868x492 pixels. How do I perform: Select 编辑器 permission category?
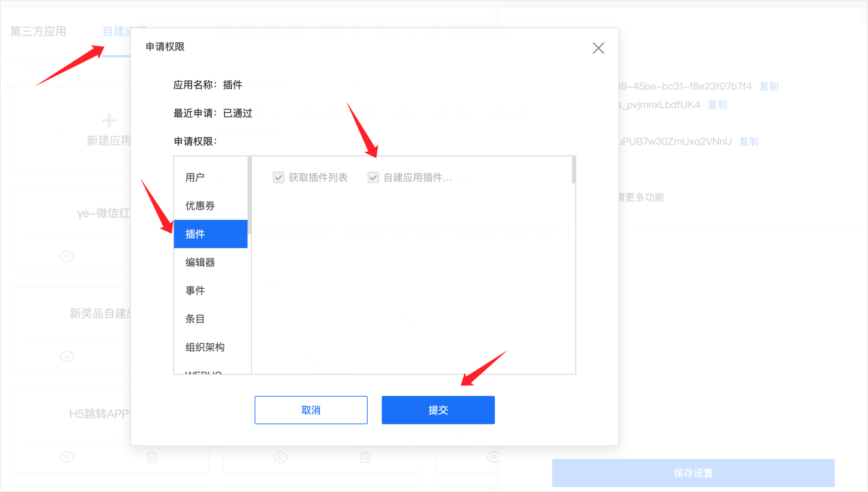(x=211, y=262)
